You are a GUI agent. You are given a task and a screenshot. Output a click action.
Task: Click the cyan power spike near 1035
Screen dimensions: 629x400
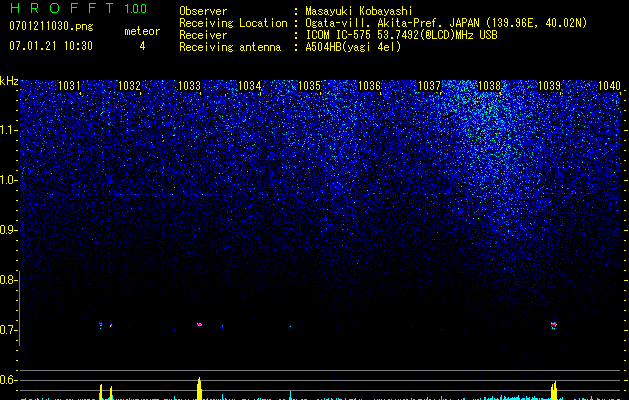[x=290, y=395]
